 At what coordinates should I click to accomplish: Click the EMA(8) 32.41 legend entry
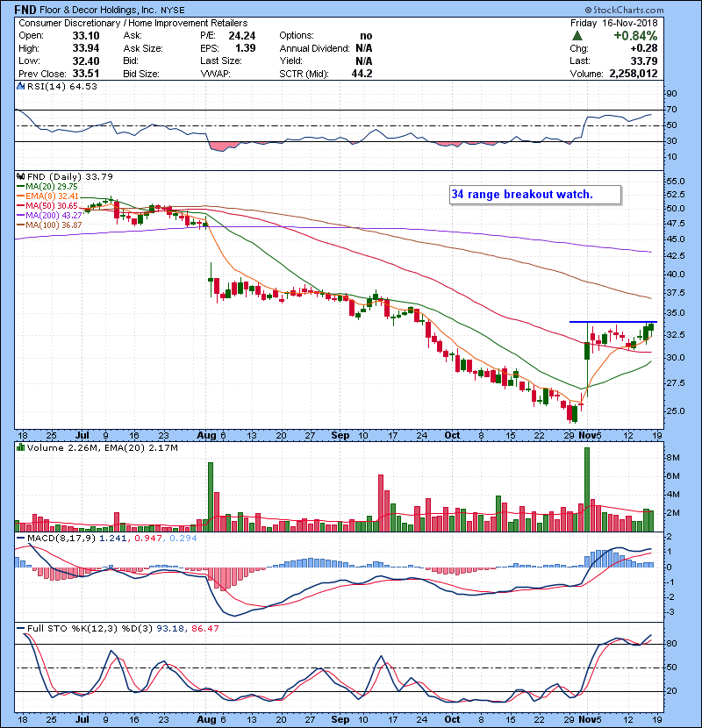[48, 196]
